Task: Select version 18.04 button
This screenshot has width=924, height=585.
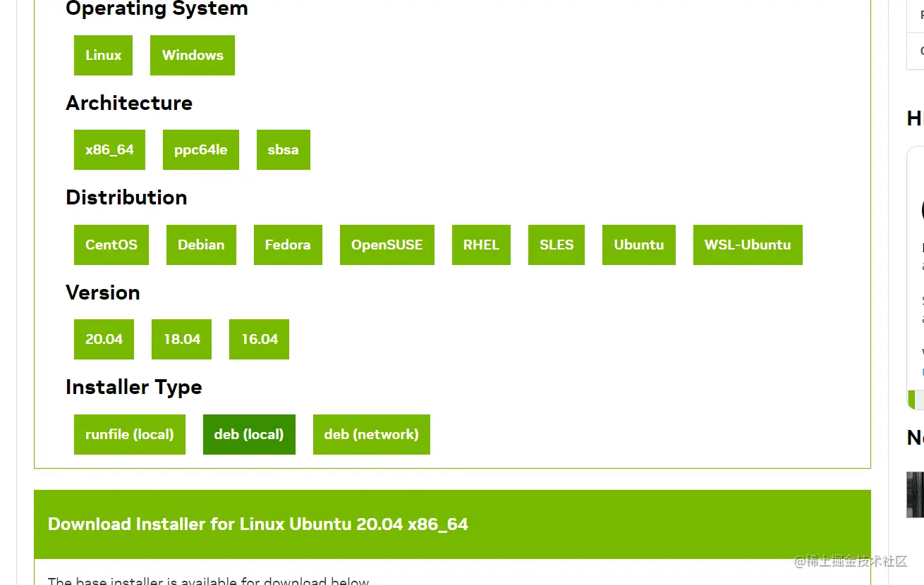Action: (x=182, y=339)
